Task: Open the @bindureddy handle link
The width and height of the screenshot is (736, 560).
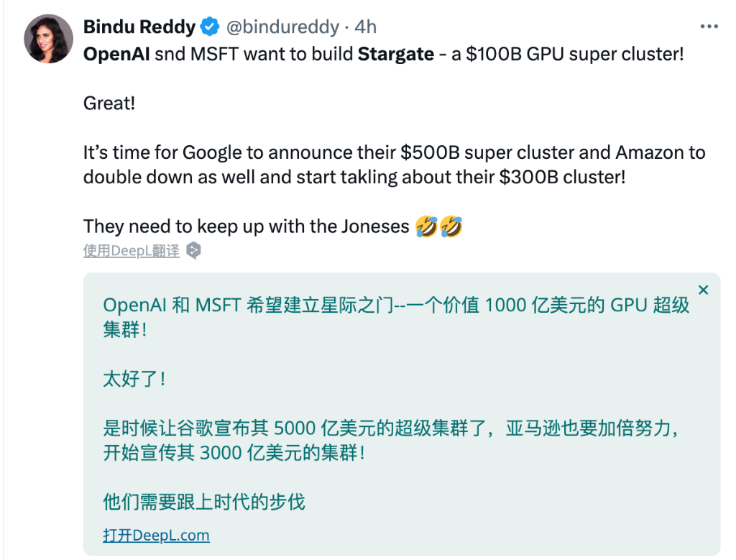Action: (x=282, y=27)
